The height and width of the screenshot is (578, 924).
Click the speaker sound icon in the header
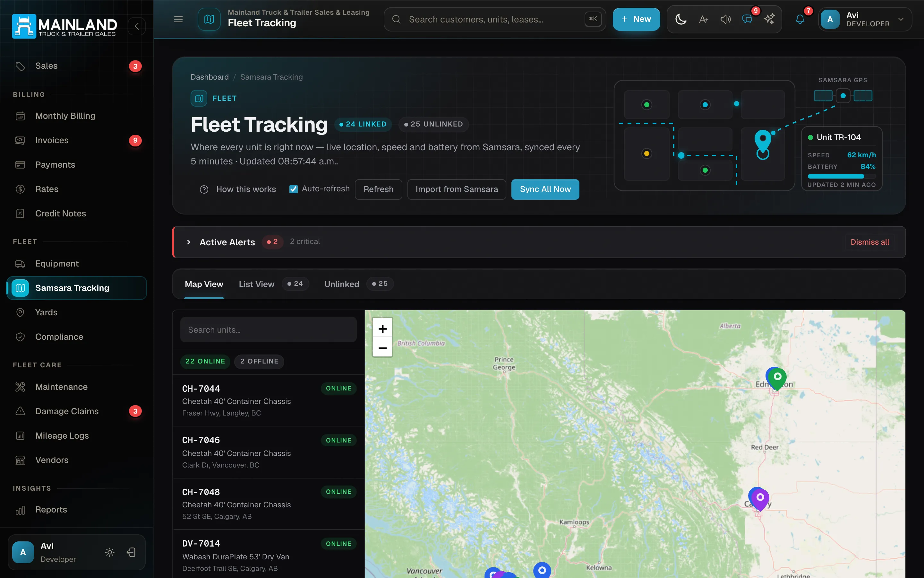click(725, 19)
